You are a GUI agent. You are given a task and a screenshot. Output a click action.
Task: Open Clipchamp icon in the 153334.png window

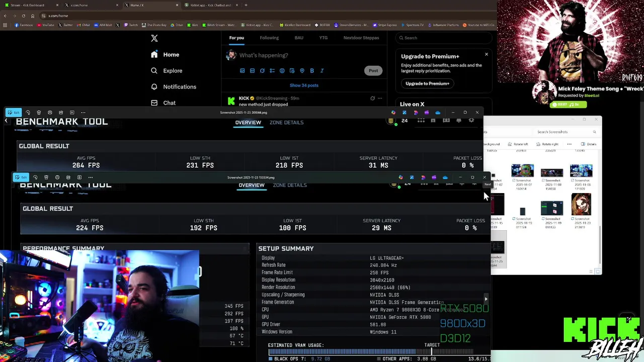tap(434, 177)
